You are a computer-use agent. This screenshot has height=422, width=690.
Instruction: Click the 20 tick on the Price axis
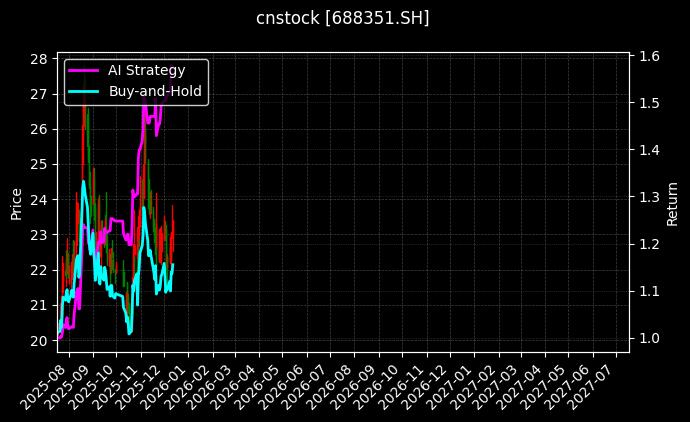coord(39,341)
